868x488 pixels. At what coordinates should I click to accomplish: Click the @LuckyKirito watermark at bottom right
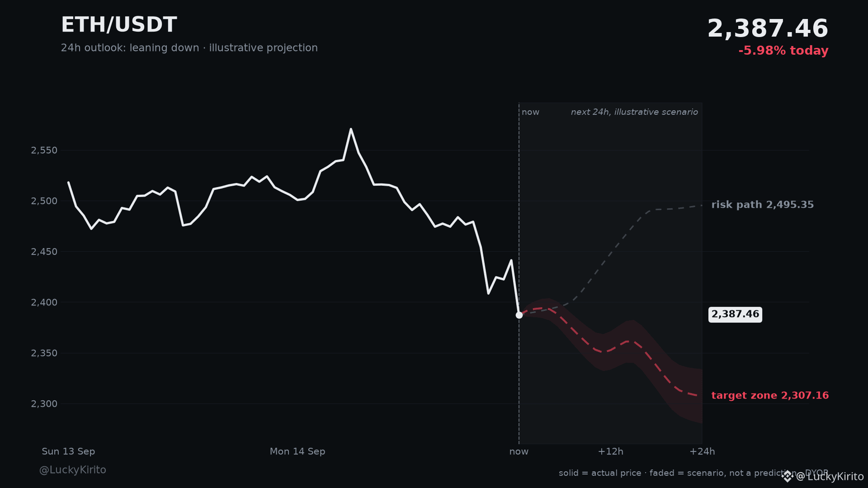[830, 477]
